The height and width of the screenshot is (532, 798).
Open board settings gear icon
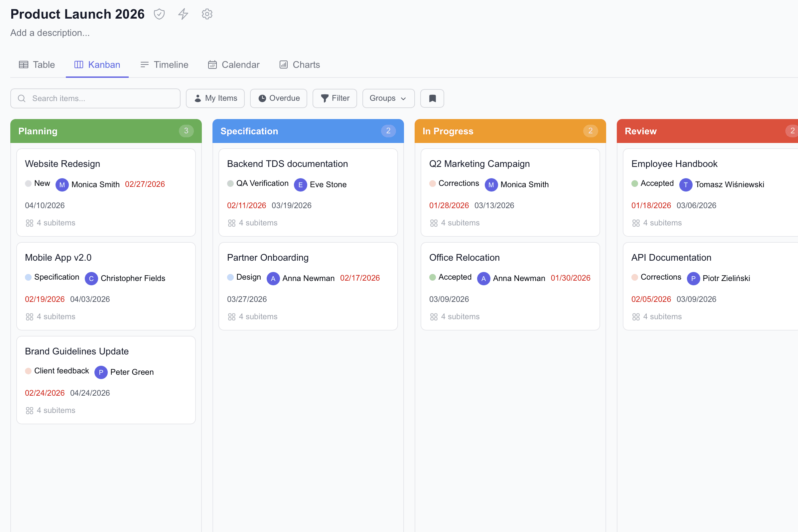click(x=207, y=14)
